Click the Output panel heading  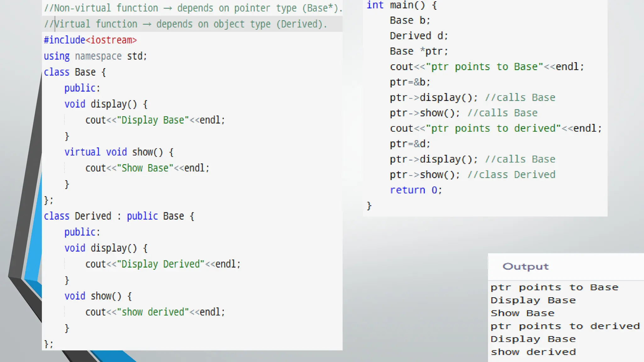pyautogui.click(x=525, y=266)
